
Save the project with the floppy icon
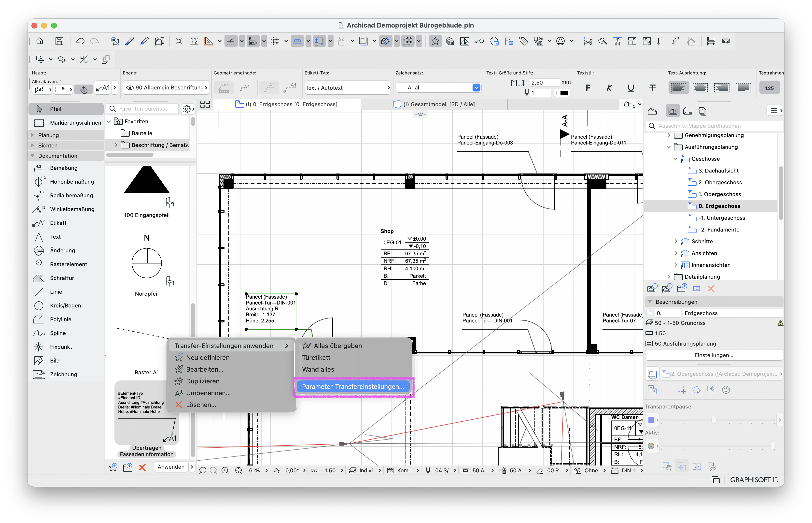pos(59,41)
